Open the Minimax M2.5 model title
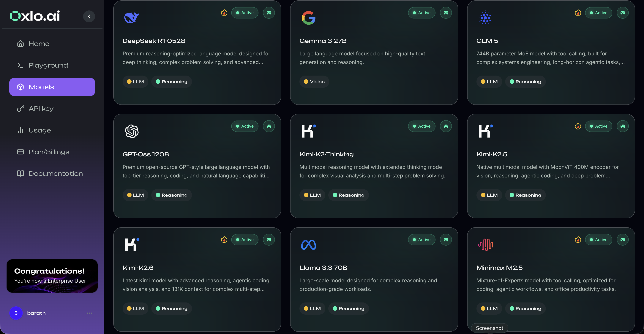The height and width of the screenshot is (334, 644). coord(500,268)
